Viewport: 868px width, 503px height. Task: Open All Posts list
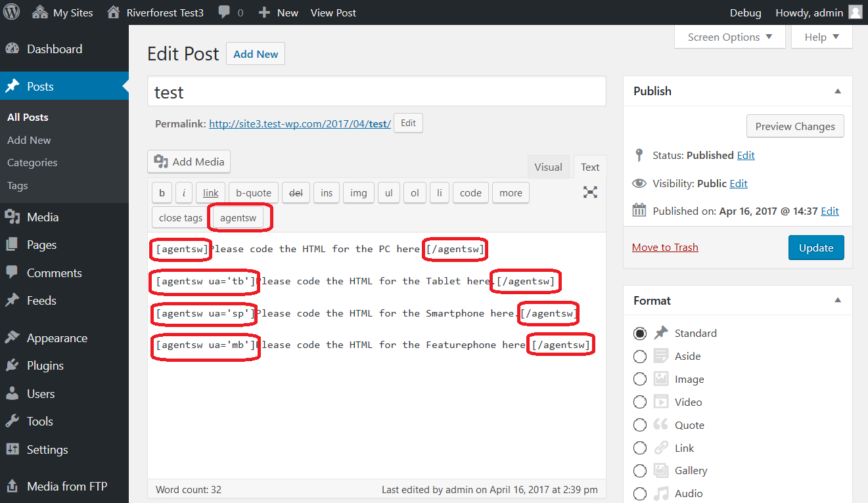pos(28,117)
